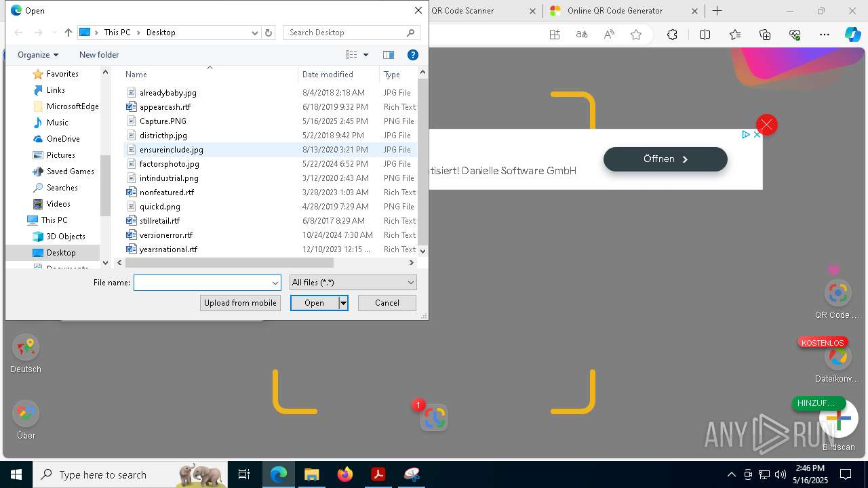868x488 pixels.
Task: Open Task View on taskbar
Action: [x=244, y=474]
